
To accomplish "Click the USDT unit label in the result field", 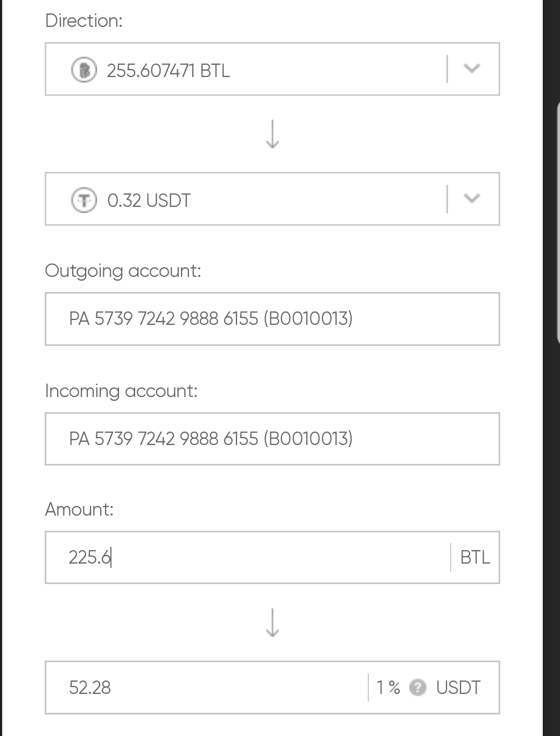I will 458,688.
